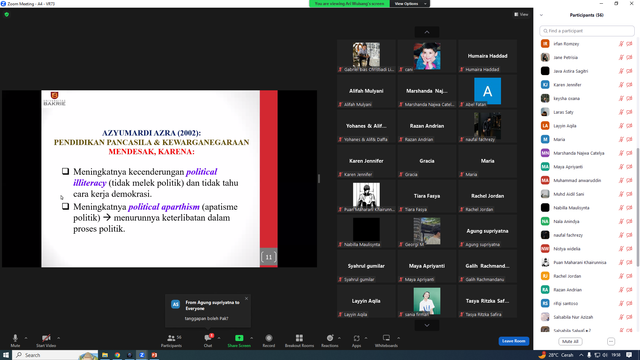The height and width of the screenshot is (360, 640).
Task: Open the View Options dropdown
Action: coord(410,4)
